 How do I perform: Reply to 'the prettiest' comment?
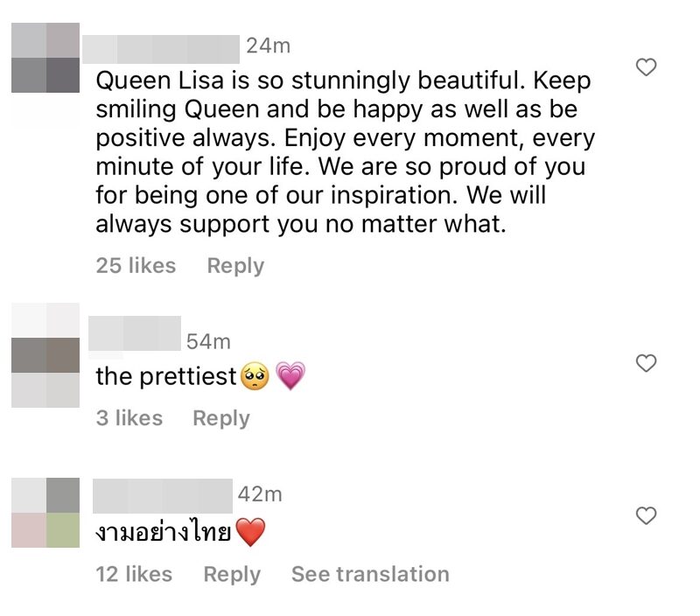[221, 418]
